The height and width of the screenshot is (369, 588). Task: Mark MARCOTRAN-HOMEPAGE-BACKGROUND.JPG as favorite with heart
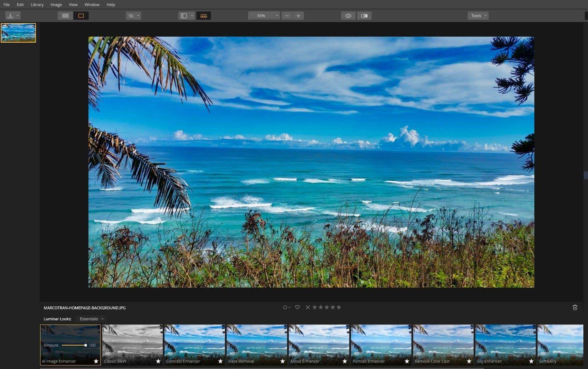point(298,307)
